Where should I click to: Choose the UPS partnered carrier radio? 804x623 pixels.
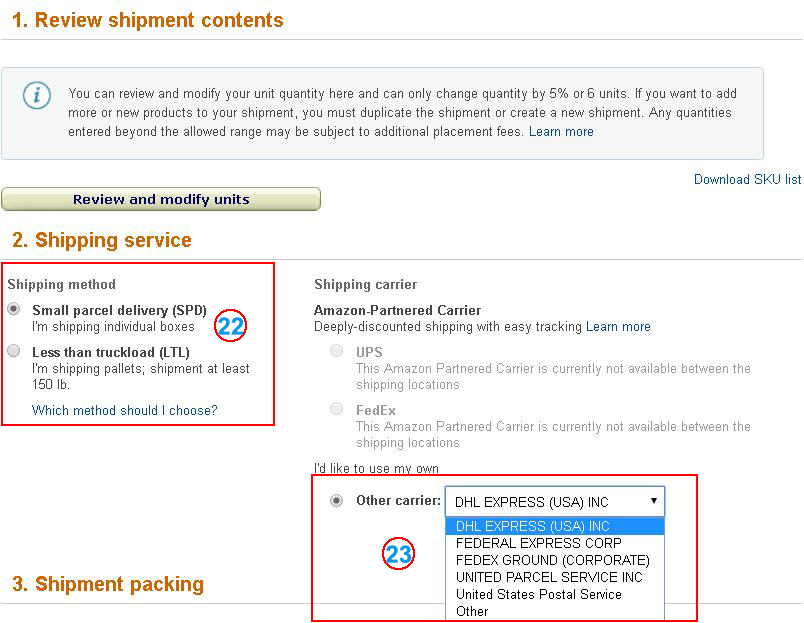(x=337, y=352)
